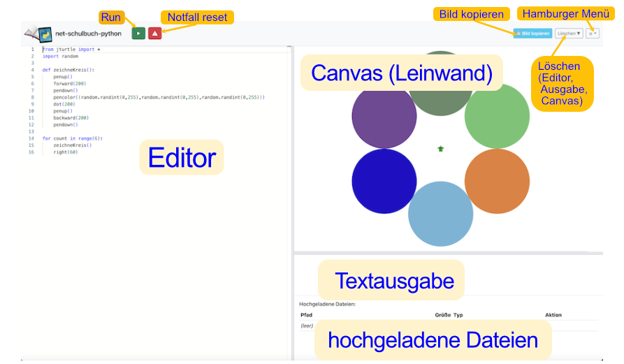Viewport: 624px width, 364px height.
Task: Click line number 14 in the editor gutter
Action: (31, 138)
